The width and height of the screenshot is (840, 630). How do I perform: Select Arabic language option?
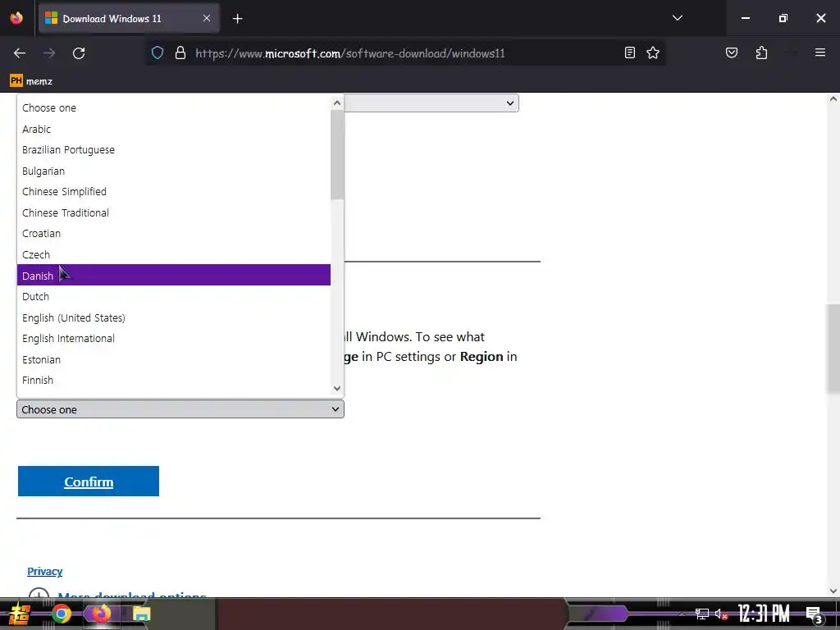(174, 129)
